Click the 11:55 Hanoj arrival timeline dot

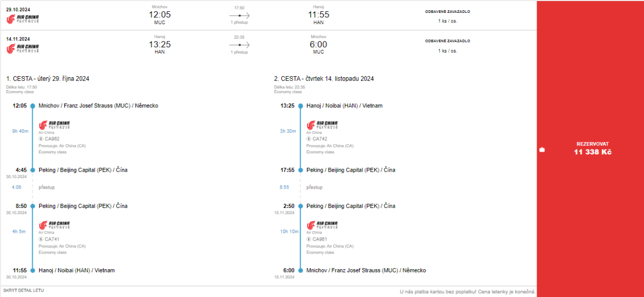33,271
